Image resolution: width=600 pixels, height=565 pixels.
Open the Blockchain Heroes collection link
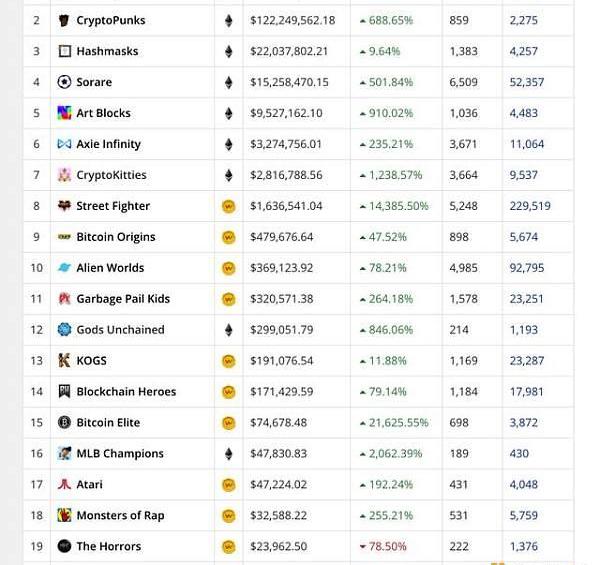[x=126, y=392]
